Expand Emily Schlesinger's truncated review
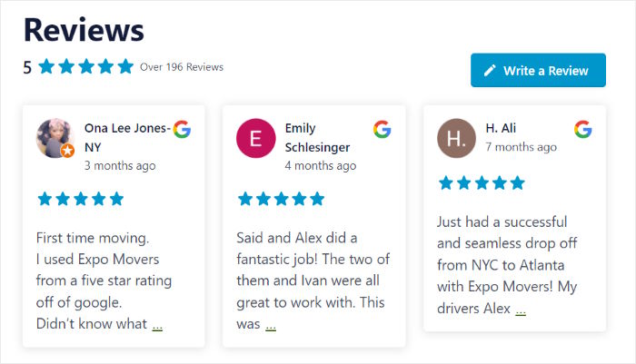This screenshot has height=364, width=636. click(x=271, y=324)
